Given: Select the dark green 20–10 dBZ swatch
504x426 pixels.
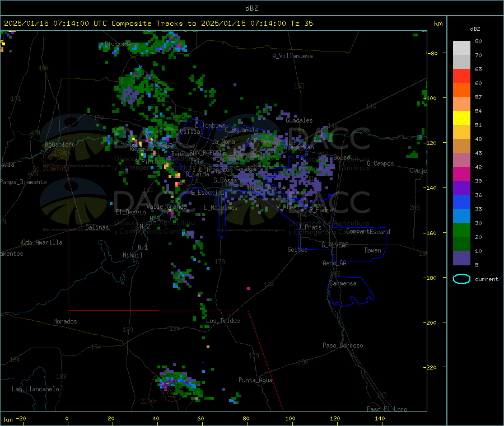Looking at the screenshot, I should 461,244.
